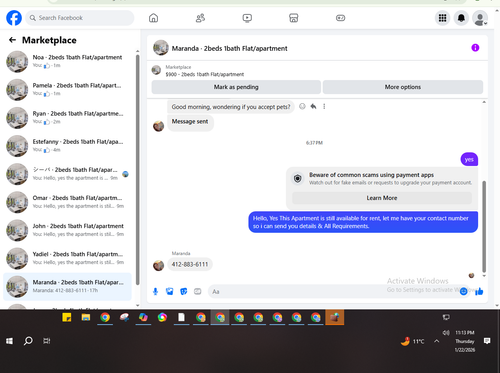The image size is (500, 373).
Task: Open the Omar conversation
Action: [x=68, y=202]
